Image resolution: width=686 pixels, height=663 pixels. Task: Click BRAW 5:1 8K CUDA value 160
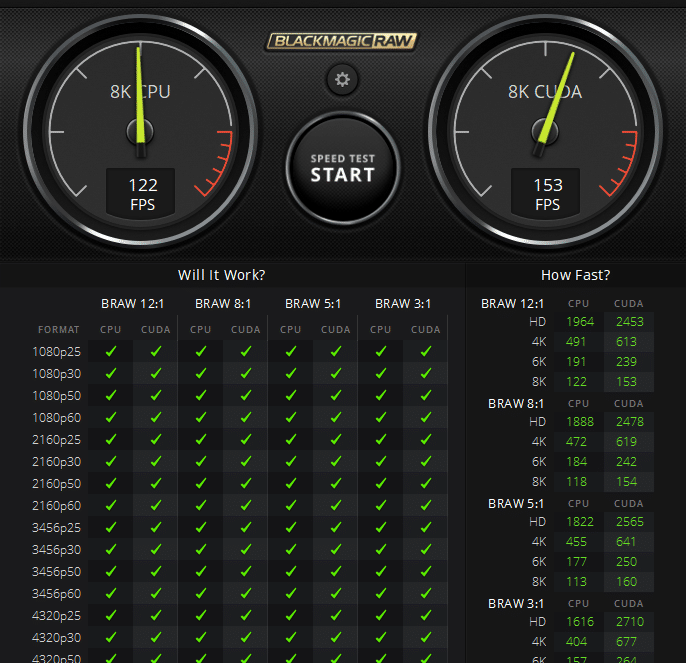click(626, 582)
